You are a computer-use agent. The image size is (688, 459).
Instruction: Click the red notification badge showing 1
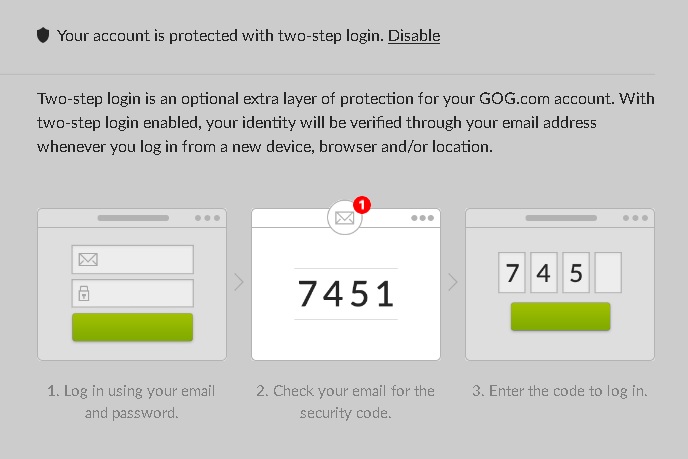click(x=362, y=205)
